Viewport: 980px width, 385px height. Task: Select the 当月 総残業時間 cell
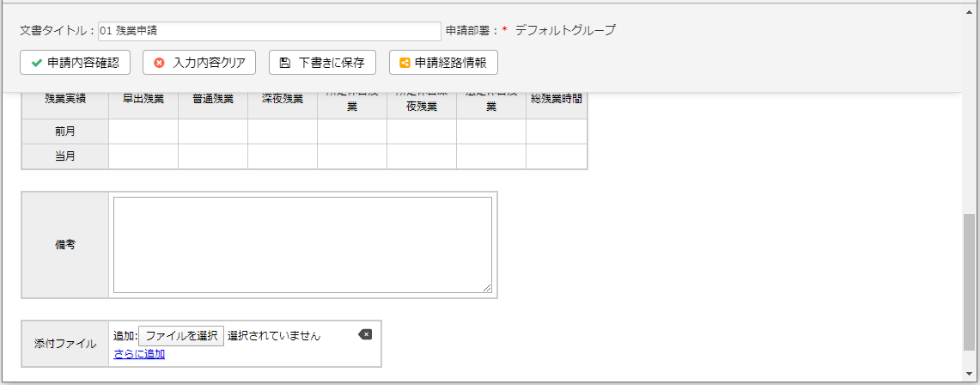click(557, 156)
